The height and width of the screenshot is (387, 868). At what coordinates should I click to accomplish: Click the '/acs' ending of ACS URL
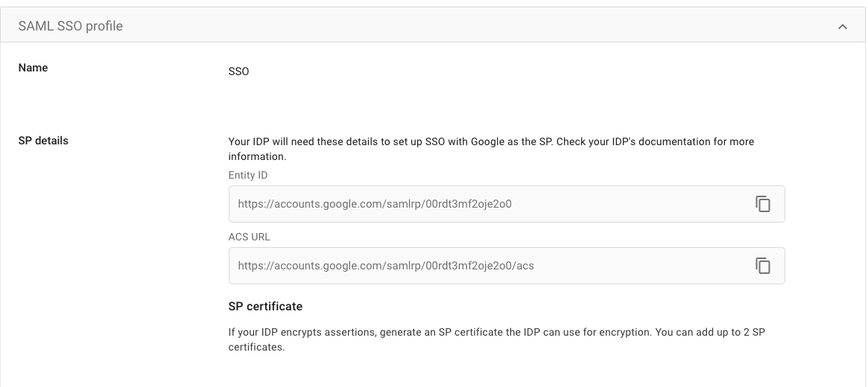coord(525,266)
